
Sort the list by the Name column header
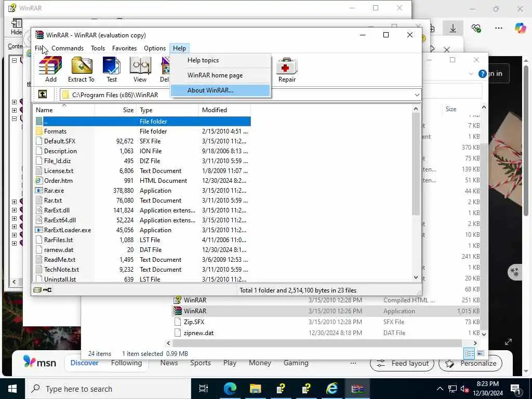coord(64,110)
